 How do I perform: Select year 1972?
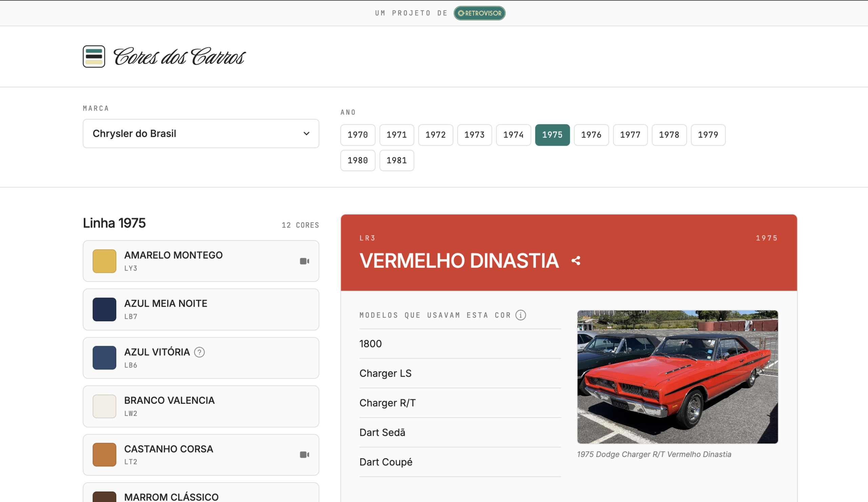(435, 135)
